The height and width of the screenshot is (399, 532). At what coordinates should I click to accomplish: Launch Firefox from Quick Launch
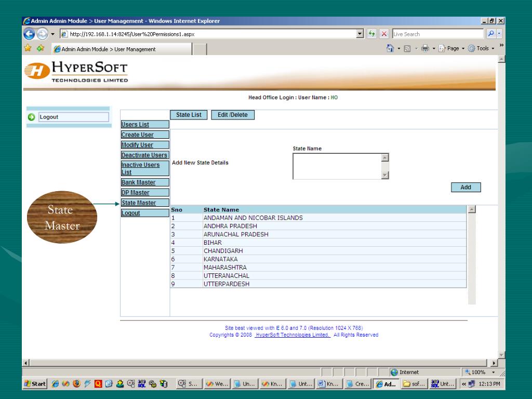click(77, 384)
